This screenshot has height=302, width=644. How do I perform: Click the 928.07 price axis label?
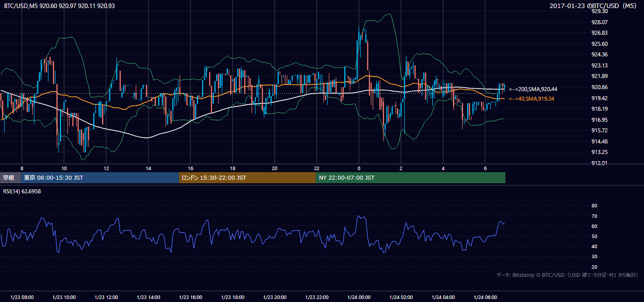[x=599, y=22]
